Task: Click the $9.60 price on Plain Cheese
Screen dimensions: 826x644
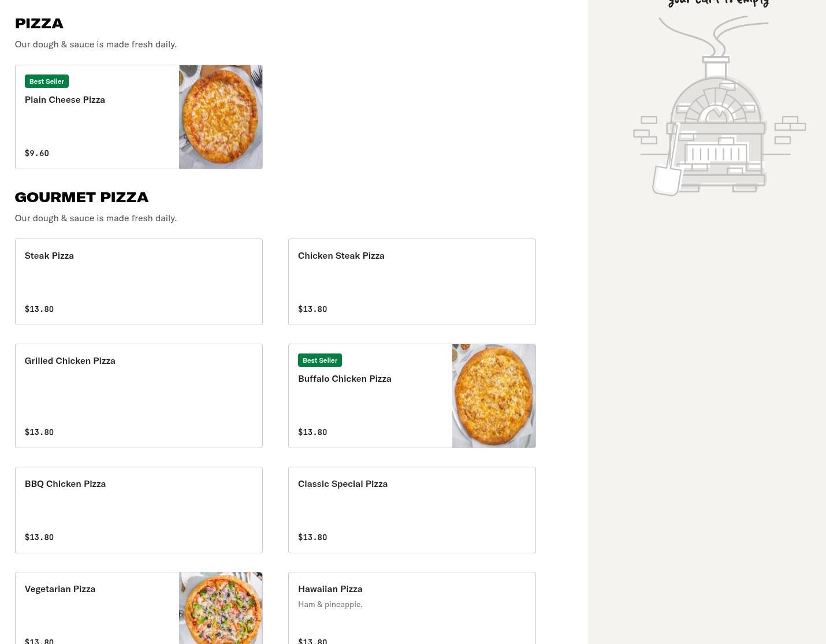Action: (x=37, y=153)
